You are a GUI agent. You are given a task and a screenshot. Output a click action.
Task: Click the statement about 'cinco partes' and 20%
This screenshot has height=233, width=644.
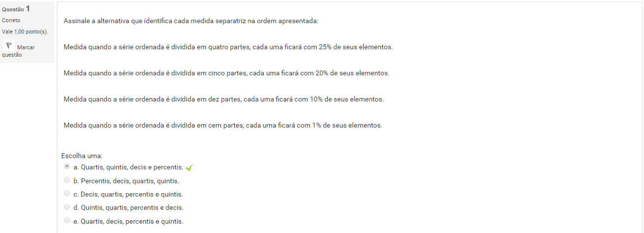click(226, 73)
